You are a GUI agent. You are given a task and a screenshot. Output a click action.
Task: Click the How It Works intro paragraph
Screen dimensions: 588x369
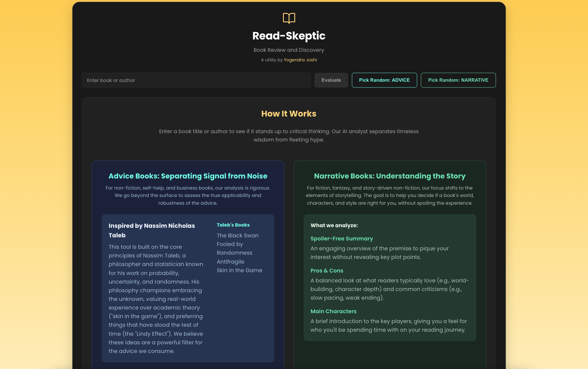pos(289,135)
